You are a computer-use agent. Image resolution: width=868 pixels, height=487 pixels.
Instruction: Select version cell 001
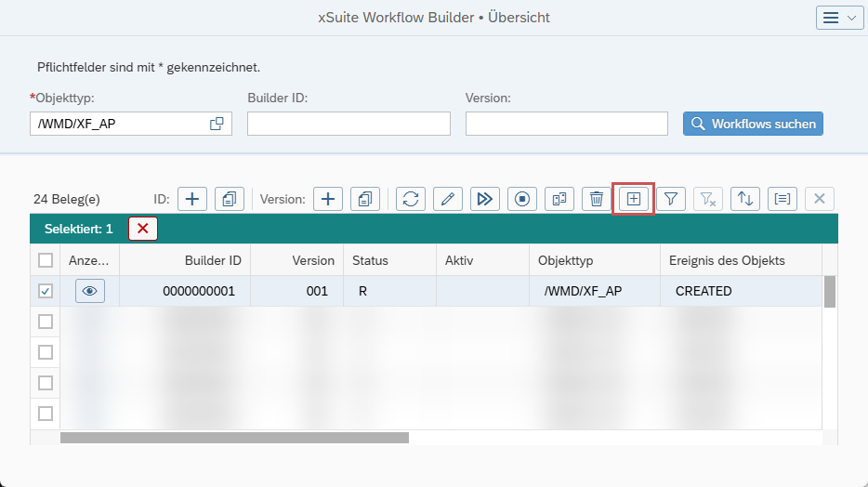click(x=296, y=291)
